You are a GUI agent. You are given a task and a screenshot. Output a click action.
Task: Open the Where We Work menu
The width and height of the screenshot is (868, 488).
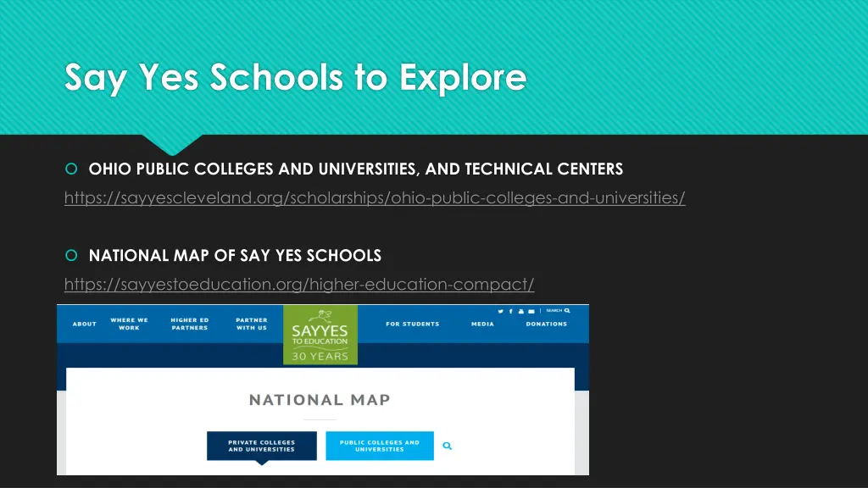click(x=129, y=324)
